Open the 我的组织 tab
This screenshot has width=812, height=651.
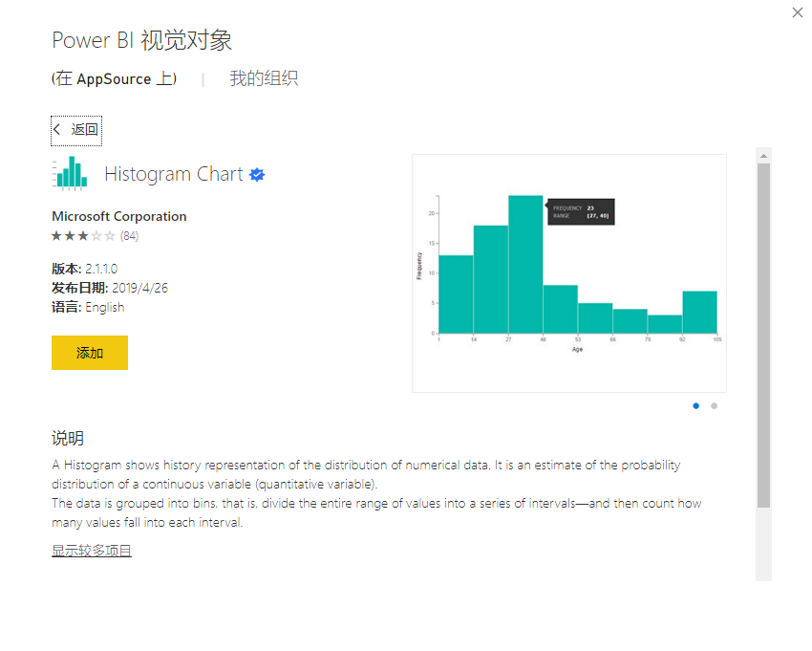click(x=264, y=79)
